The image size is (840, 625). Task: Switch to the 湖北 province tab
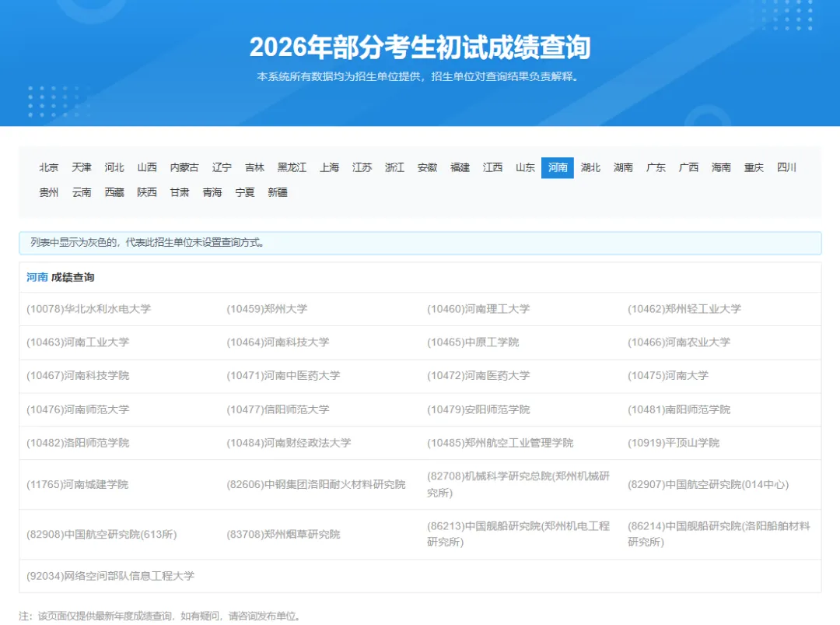590,168
